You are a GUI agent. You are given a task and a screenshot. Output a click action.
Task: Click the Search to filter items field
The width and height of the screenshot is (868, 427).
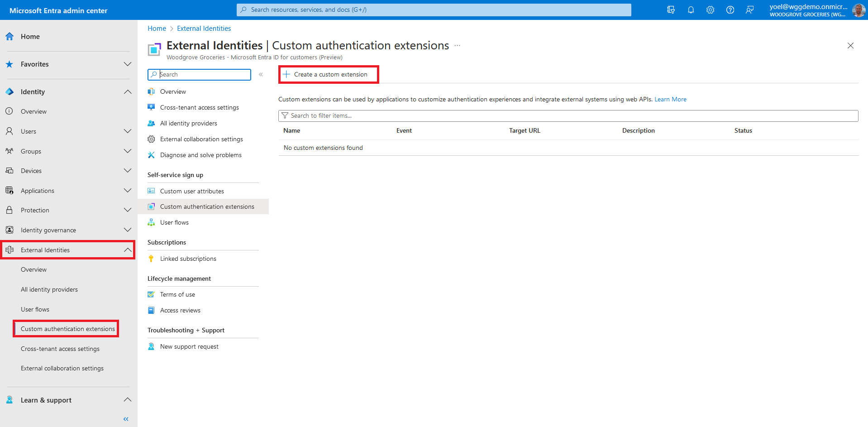coord(568,116)
